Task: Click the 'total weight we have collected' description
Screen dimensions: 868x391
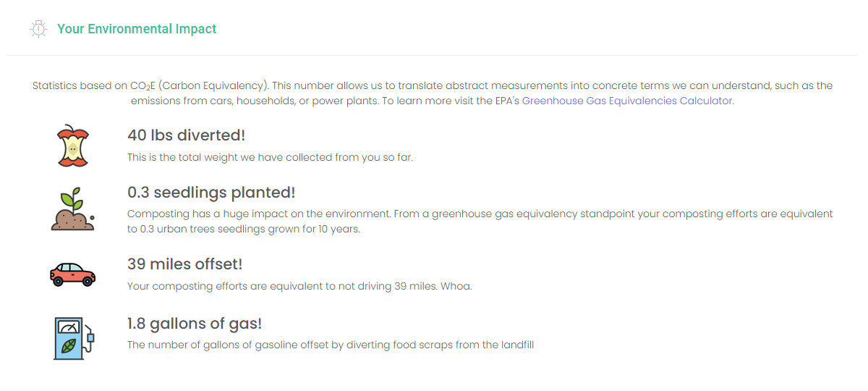Action: (270, 157)
